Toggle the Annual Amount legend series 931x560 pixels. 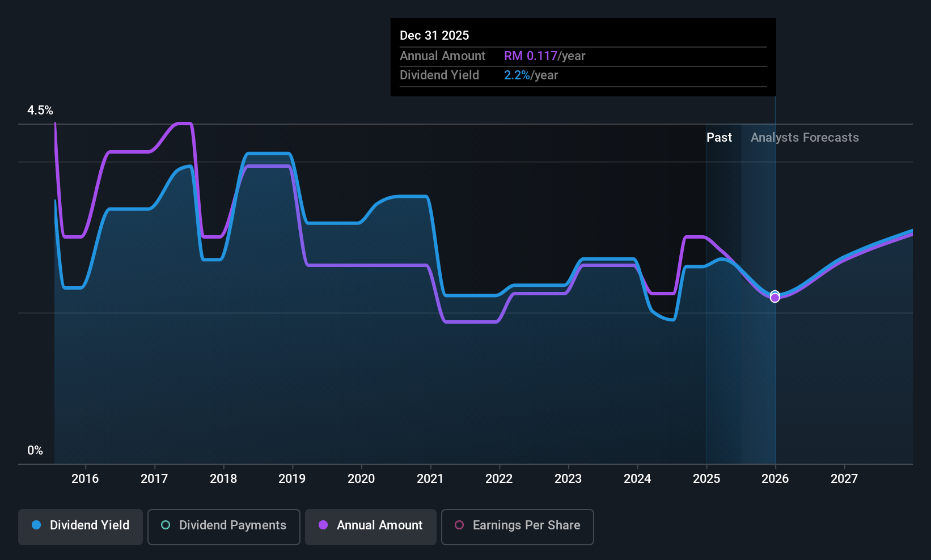coord(371,527)
